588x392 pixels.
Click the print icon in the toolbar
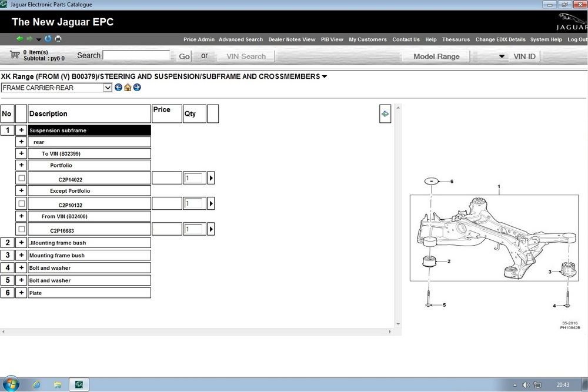(x=58, y=39)
